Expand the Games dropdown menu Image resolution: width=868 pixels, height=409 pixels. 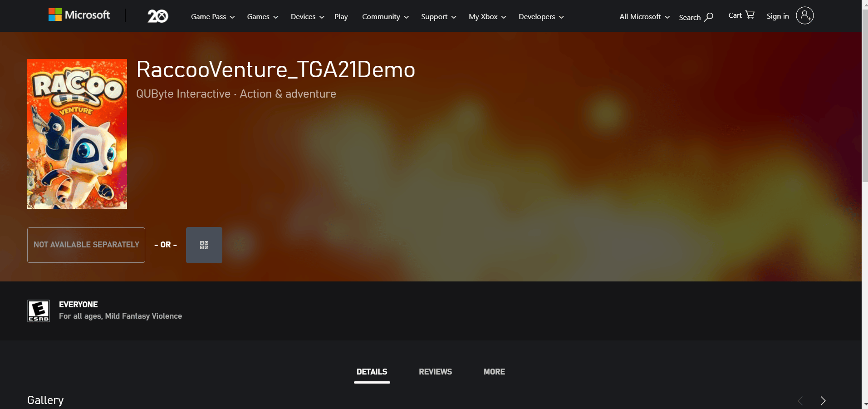pyautogui.click(x=263, y=17)
